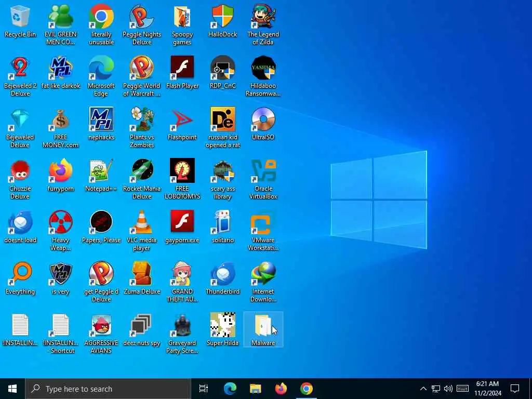Click the Flash Player desktop icon
The image size is (532, 399).
(x=182, y=73)
